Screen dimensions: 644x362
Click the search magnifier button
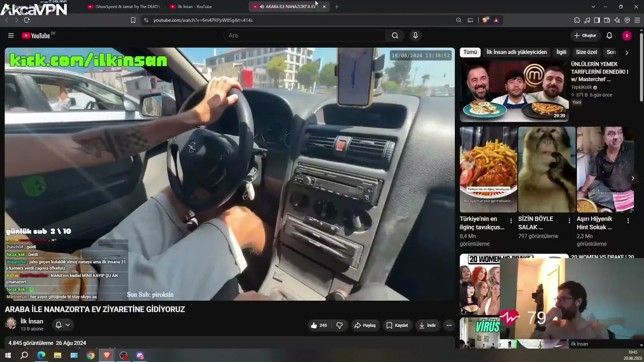pos(395,36)
